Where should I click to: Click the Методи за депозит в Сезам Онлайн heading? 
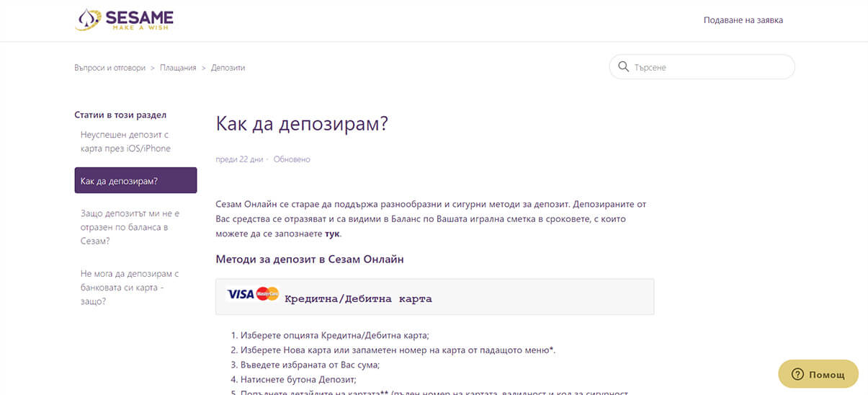click(310, 259)
